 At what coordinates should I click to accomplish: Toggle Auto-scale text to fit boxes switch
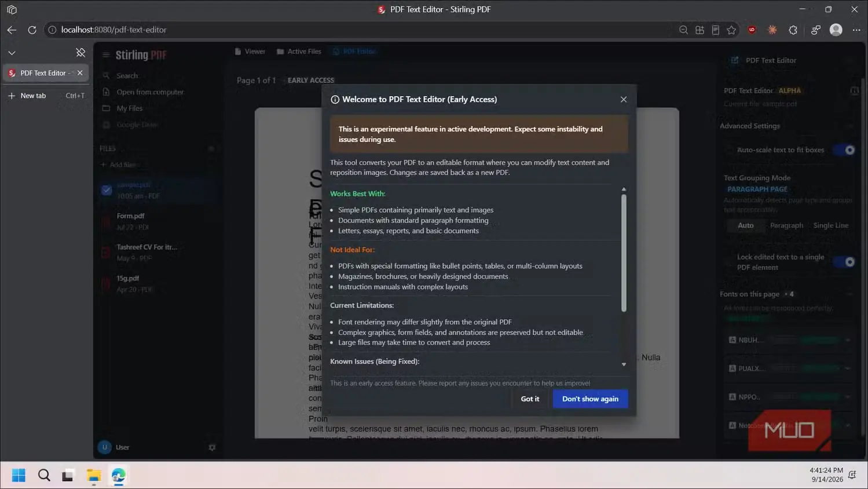[844, 150]
